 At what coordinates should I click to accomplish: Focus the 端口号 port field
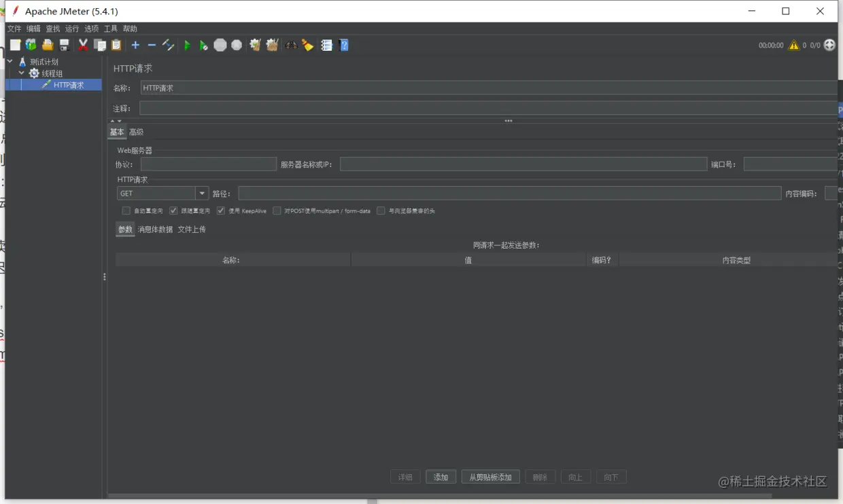pos(791,164)
